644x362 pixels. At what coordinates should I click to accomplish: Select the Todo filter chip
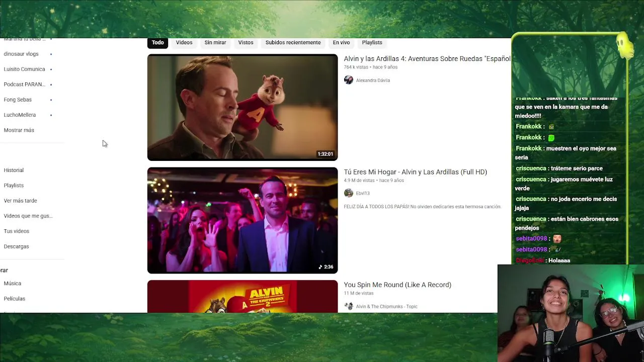click(157, 43)
